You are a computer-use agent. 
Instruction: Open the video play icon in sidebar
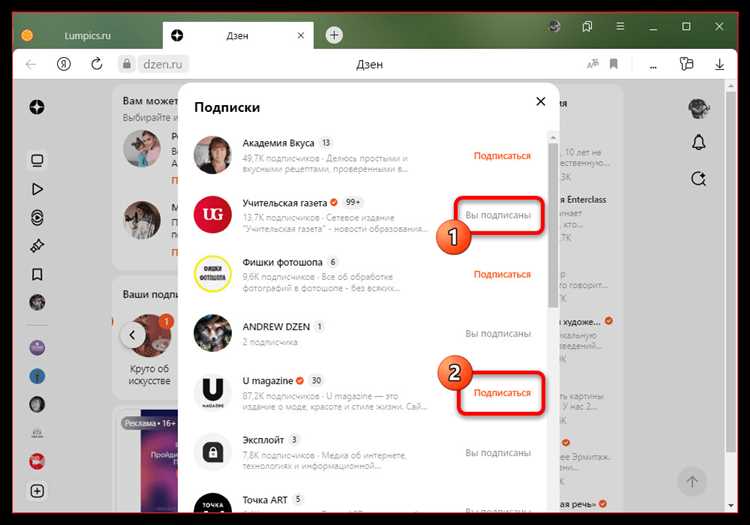pos(37,189)
